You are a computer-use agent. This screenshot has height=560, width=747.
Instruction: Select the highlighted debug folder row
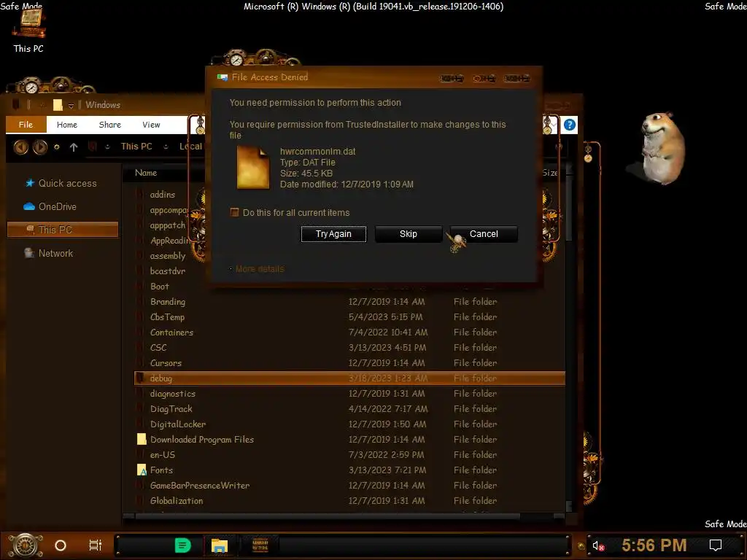(349, 378)
